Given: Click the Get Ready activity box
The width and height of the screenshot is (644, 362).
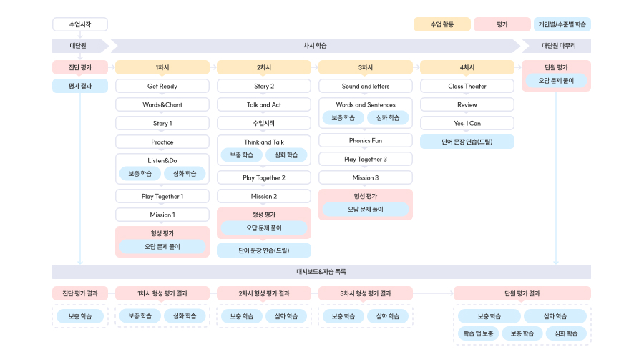Looking at the screenshot, I should pos(162,86).
